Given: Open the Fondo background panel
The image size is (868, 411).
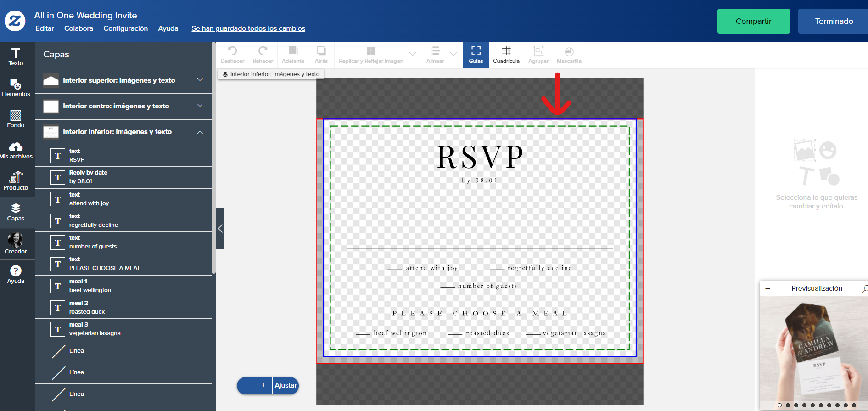Looking at the screenshot, I should pyautogui.click(x=16, y=119).
